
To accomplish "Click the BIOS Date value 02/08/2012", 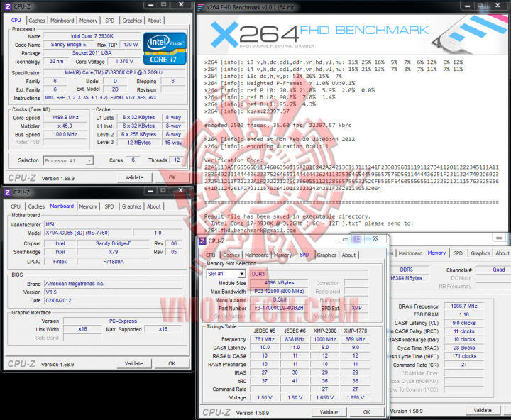I will coord(113,300).
